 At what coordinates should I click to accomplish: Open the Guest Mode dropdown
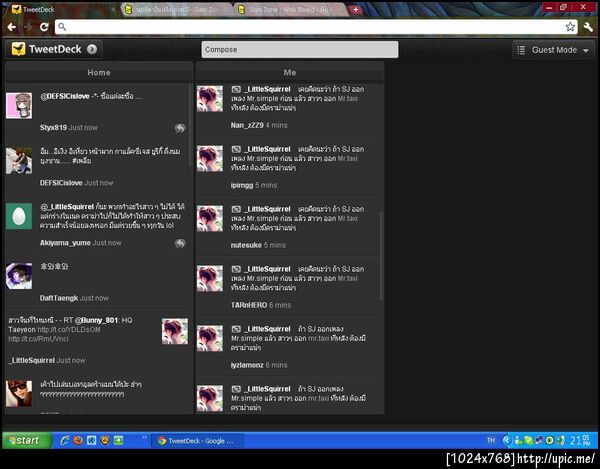coord(553,50)
